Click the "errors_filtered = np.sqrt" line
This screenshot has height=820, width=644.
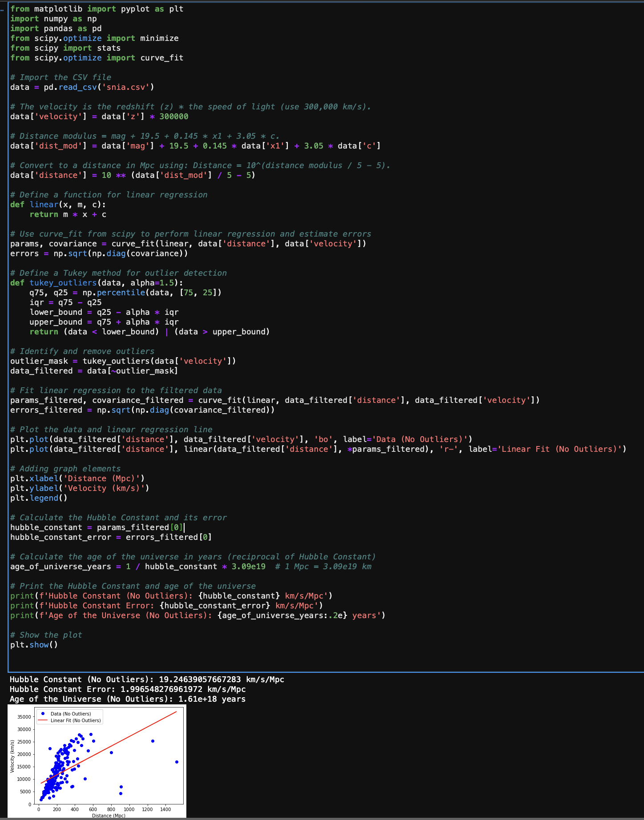[x=142, y=410]
